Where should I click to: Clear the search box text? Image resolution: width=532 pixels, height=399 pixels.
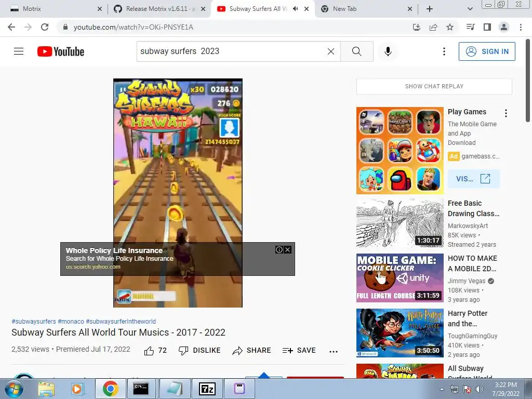[x=331, y=51]
